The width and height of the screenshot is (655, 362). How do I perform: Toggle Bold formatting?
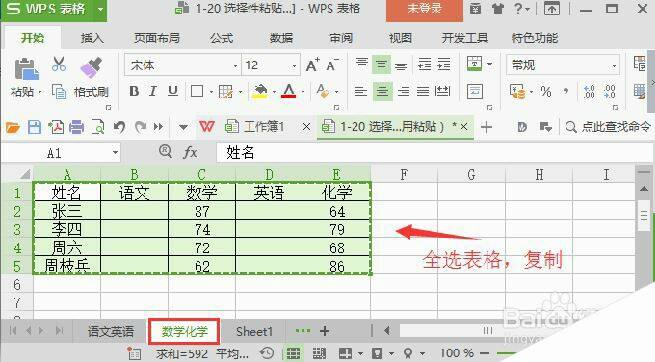click(134, 91)
